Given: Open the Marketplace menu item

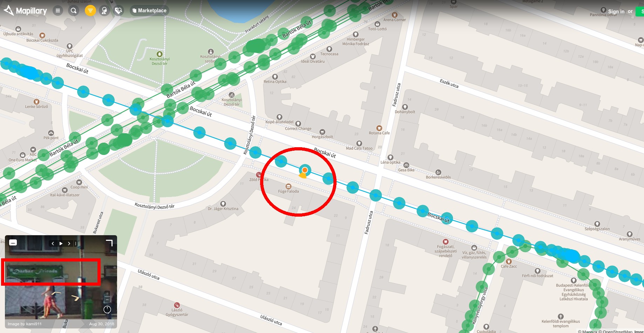Looking at the screenshot, I should (149, 11).
